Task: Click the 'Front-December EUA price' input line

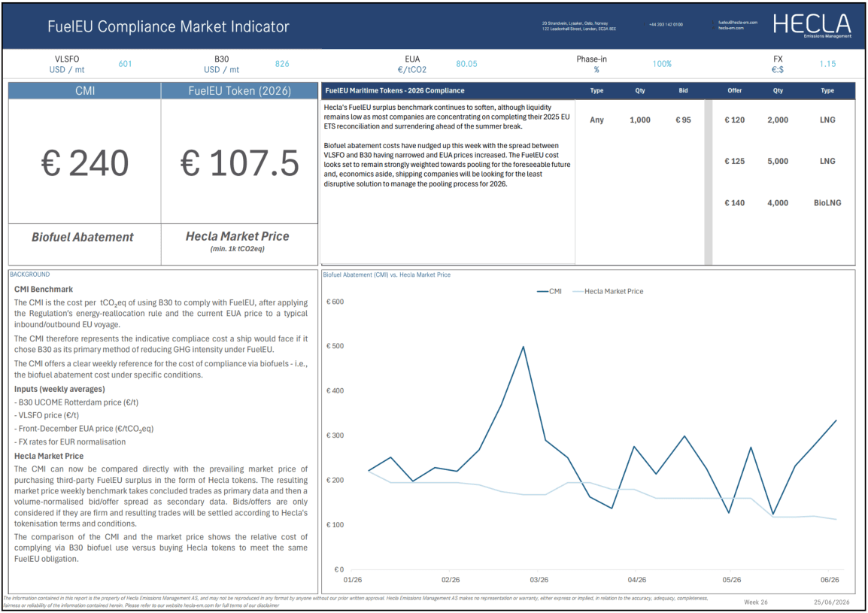Action: point(84,429)
